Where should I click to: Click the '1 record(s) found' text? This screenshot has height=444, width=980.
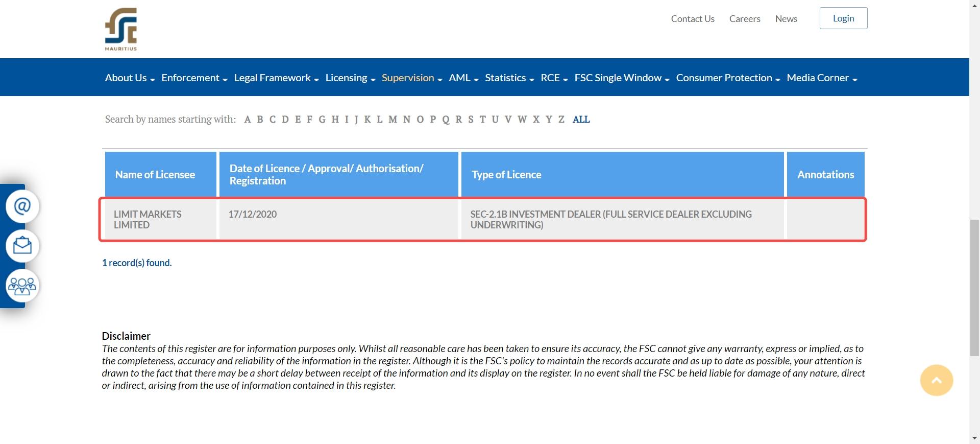pyautogui.click(x=137, y=263)
